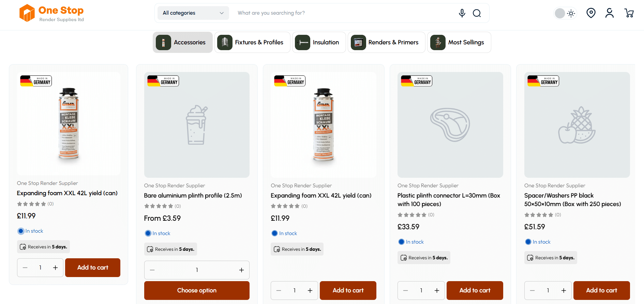The image size is (644, 304).
Task: Open the Renders & Primers tab
Action: [386, 42]
